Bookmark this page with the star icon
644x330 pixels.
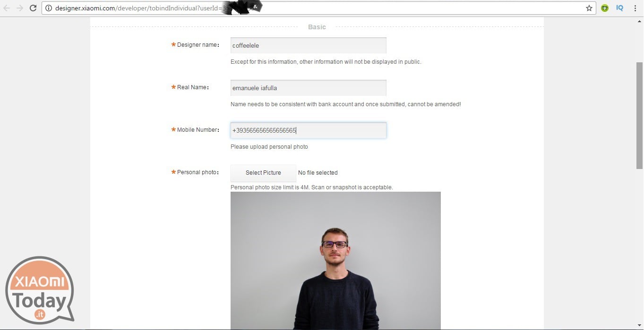pyautogui.click(x=589, y=8)
